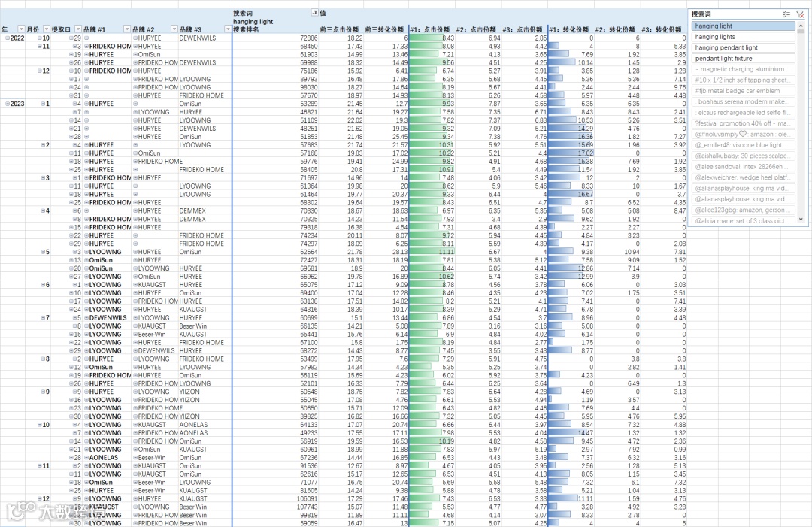Select 'hanging lights' slicer item

pyautogui.click(x=743, y=37)
